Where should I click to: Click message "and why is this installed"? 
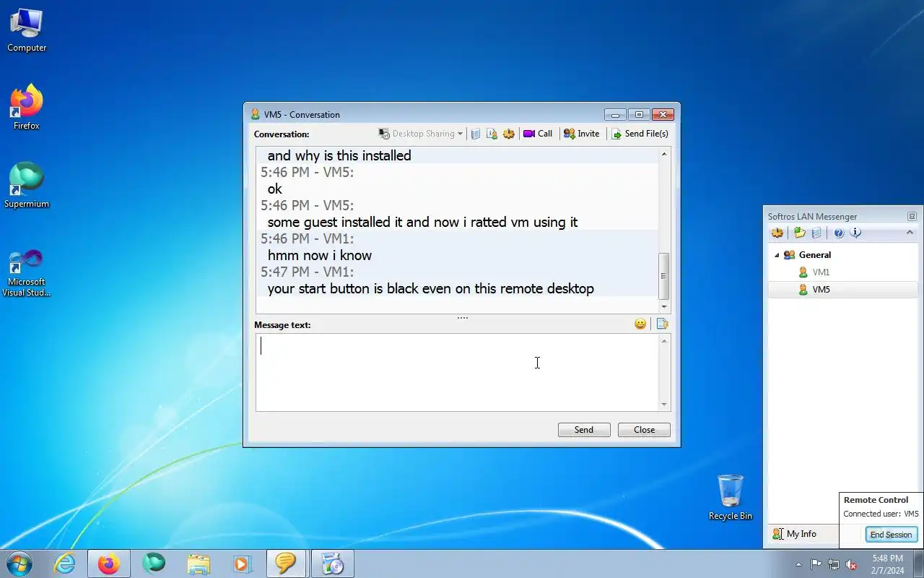pos(339,155)
